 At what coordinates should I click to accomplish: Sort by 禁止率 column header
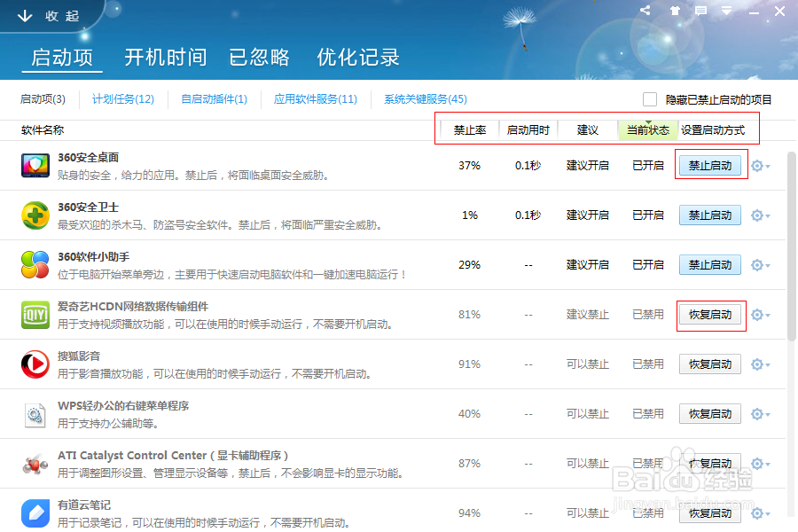click(470, 130)
